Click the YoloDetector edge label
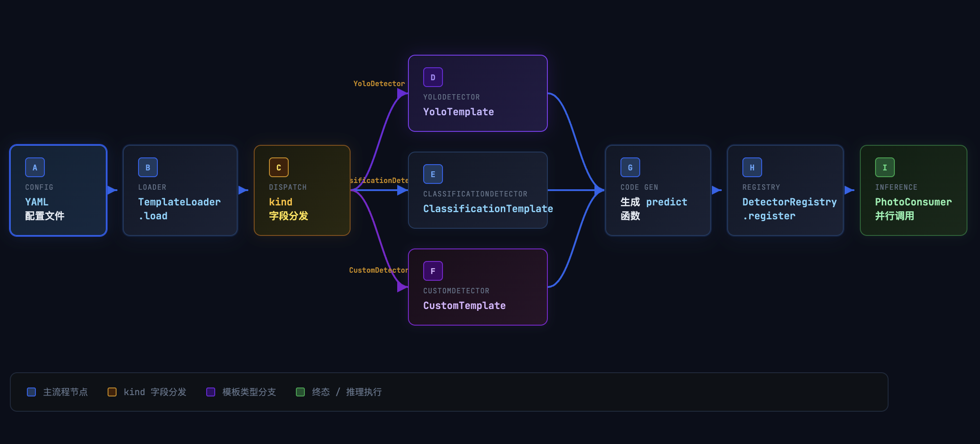This screenshot has height=444, width=980. (x=379, y=83)
